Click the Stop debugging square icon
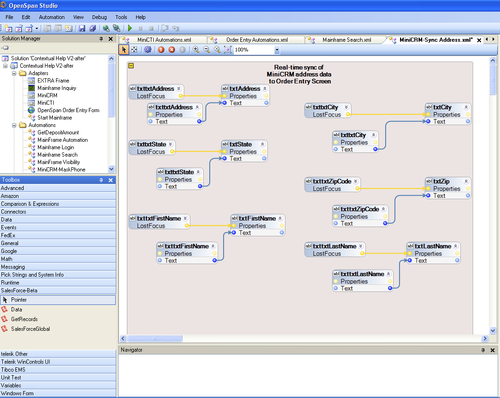 [x=151, y=29]
